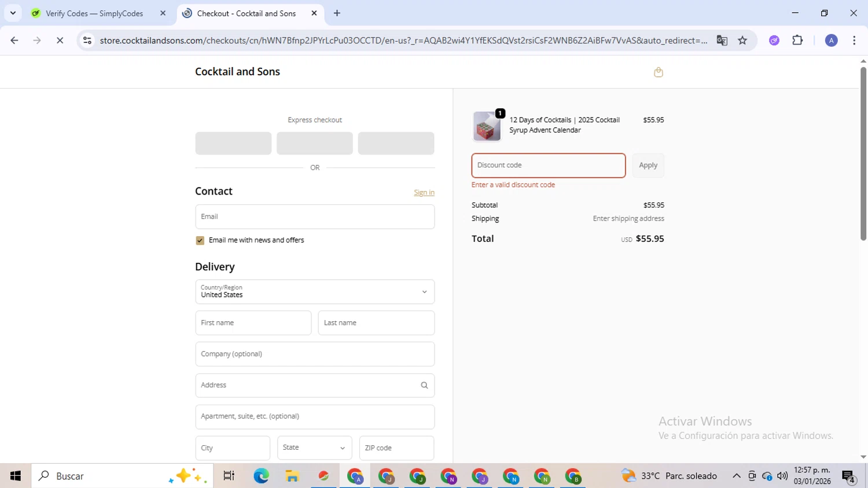This screenshot has height=488, width=868.
Task: Focus the City field
Action: point(233,448)
